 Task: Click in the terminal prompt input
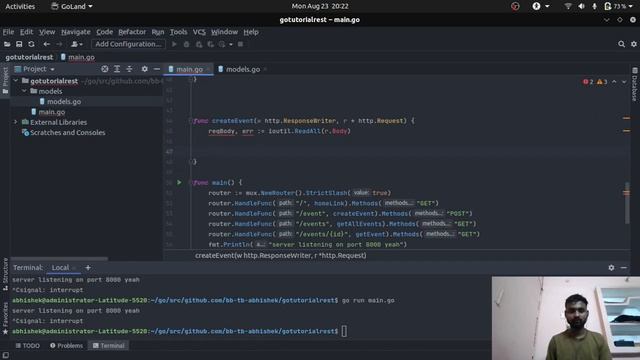coord(344,331)
